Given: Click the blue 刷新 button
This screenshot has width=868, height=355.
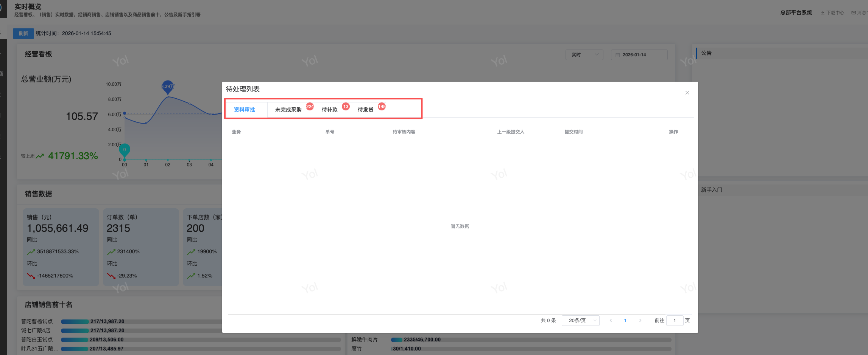Looking at the screenshot, I should [x=23, y=33].
